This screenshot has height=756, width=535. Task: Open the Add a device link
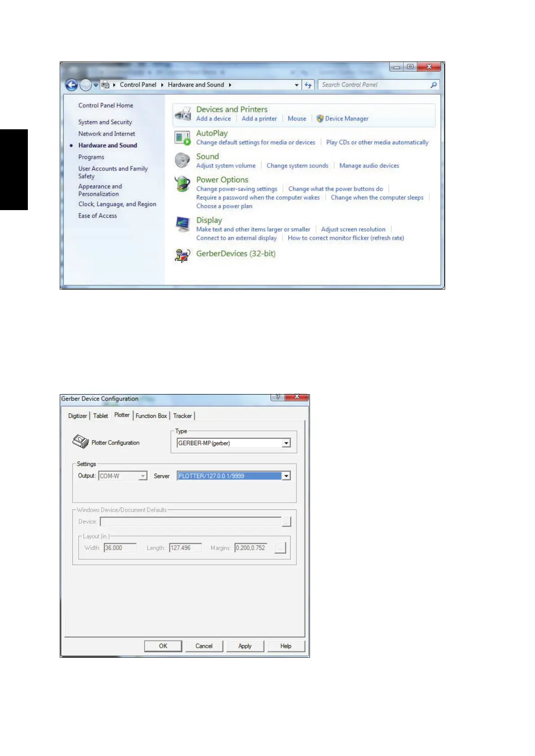[x=213, y=119]
